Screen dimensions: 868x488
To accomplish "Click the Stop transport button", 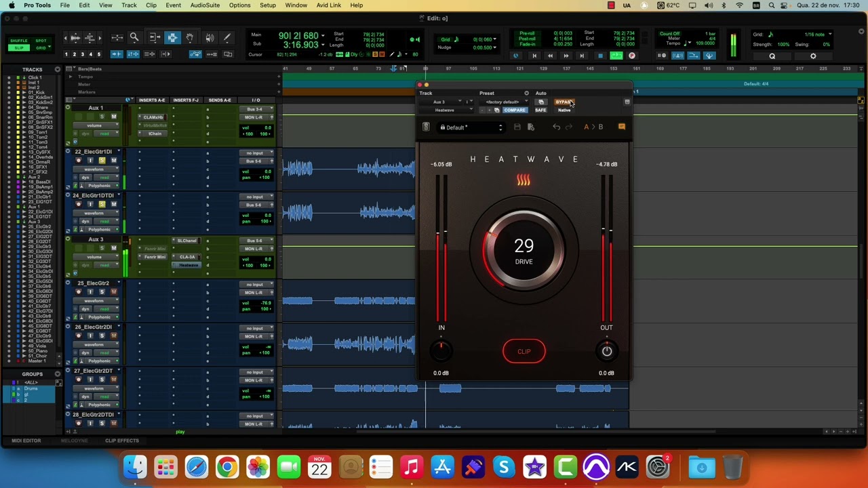I will coord(600,56).
